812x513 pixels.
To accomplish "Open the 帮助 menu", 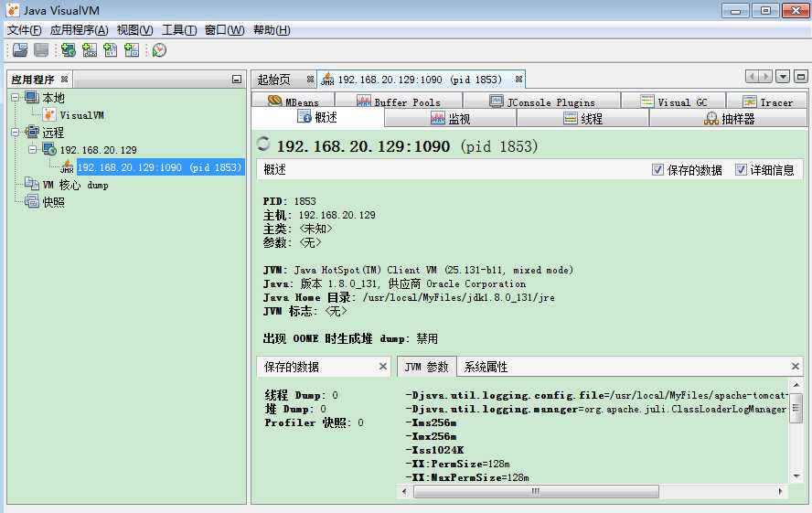I will (x=272, y=30).
